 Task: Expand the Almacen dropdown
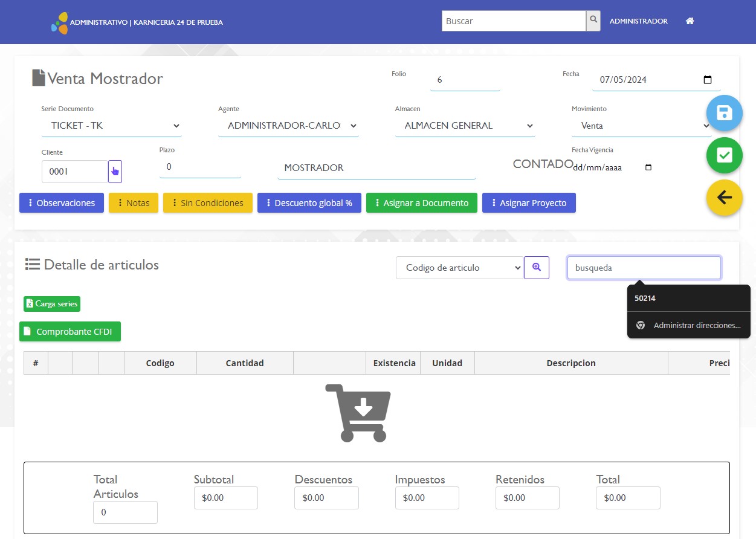point(465,126)
